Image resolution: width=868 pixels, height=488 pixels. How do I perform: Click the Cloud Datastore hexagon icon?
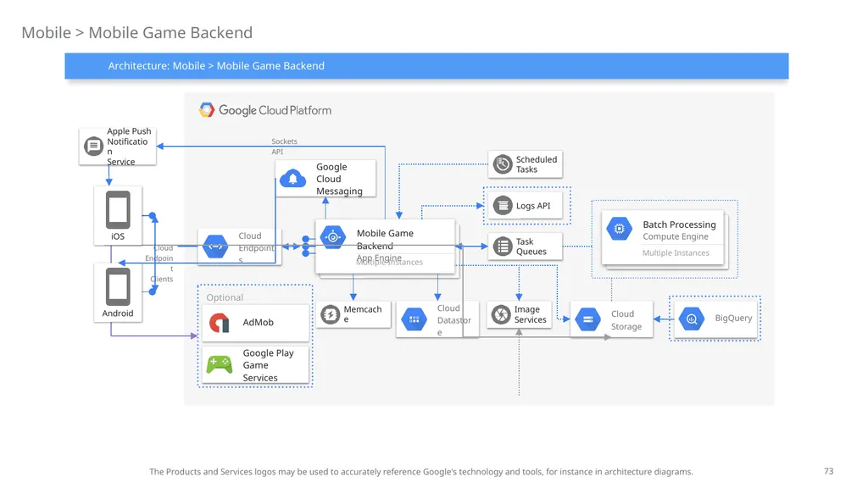[414, 319]
